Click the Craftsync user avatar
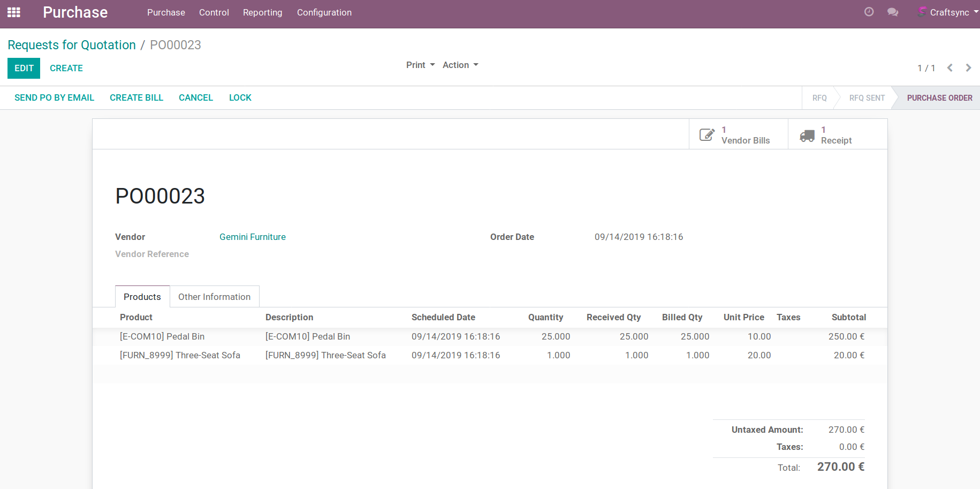 coord(922,12)
